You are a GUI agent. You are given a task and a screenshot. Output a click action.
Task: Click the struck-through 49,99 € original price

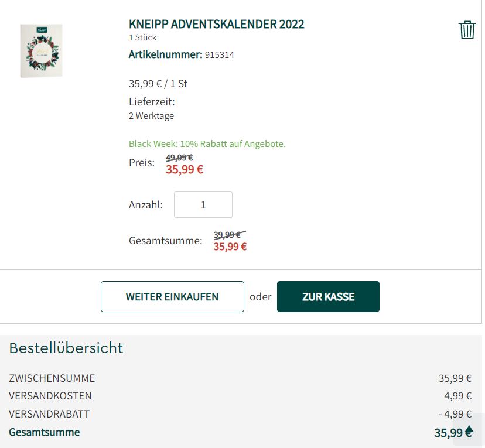coord(179,158)
